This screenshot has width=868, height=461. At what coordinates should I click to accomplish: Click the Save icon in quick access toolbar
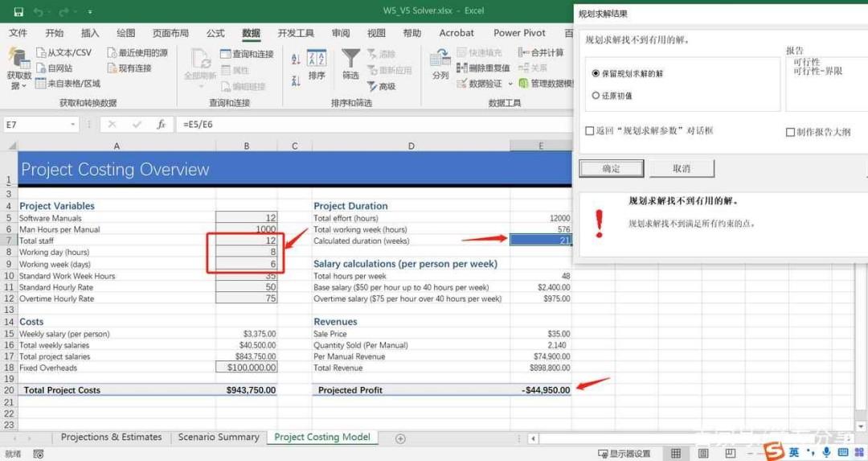(18, 11)
